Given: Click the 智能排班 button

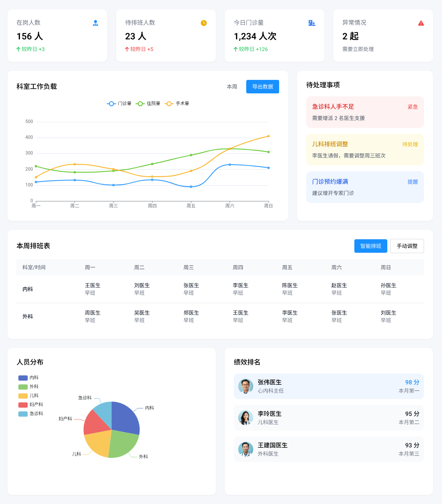Looking at the screenshot, I should (371, 246).
